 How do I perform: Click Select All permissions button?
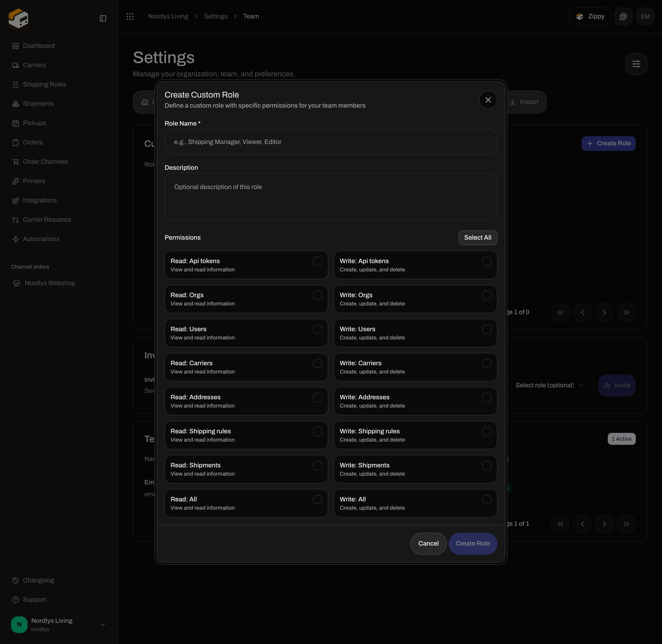click(x=477, y=237)
